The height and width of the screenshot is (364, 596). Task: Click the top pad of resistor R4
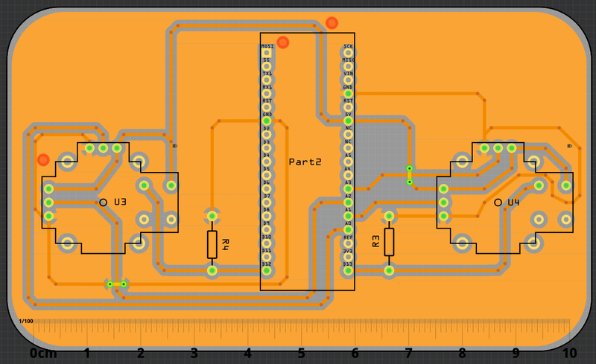[x=212, y=216]
